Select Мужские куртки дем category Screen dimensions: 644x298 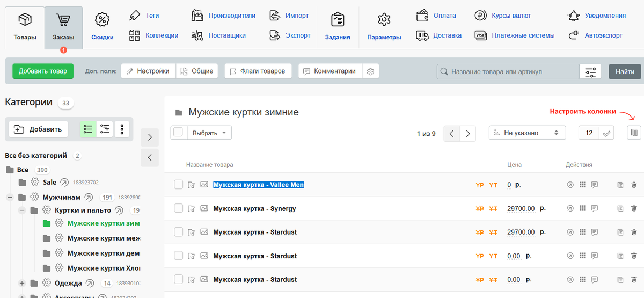(x=104, y=253)
